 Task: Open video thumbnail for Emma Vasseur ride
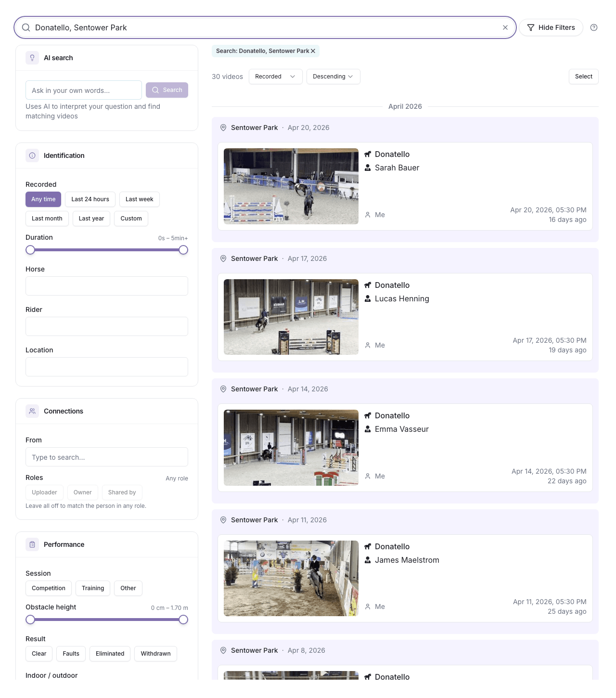tap(291, 448)
